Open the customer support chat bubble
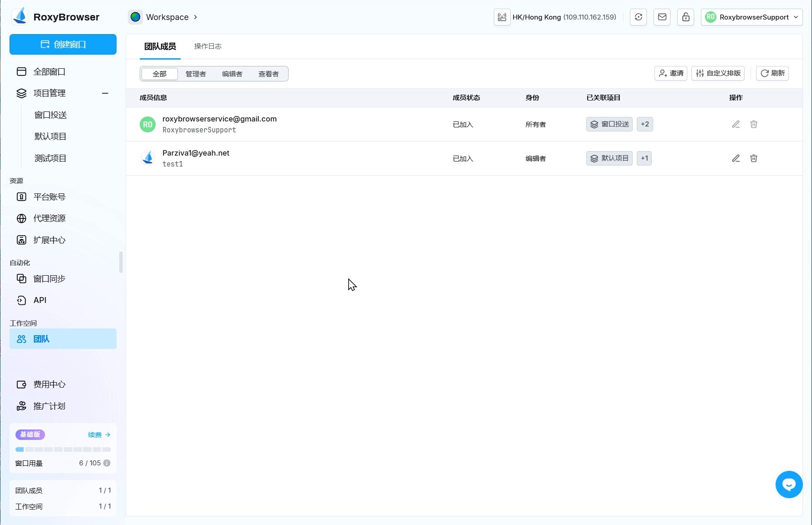812x525 pixels. (789, 485)
